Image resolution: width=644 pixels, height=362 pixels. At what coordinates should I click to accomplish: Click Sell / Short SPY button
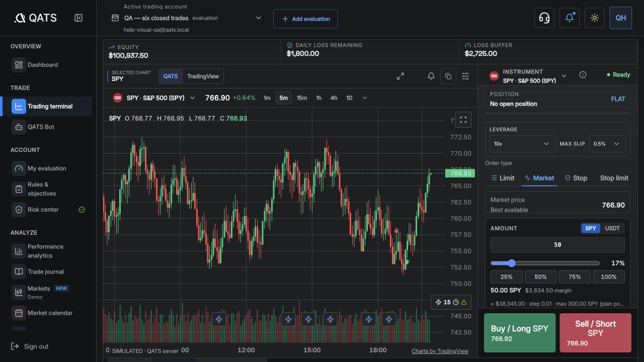click(x=595, y=333)
